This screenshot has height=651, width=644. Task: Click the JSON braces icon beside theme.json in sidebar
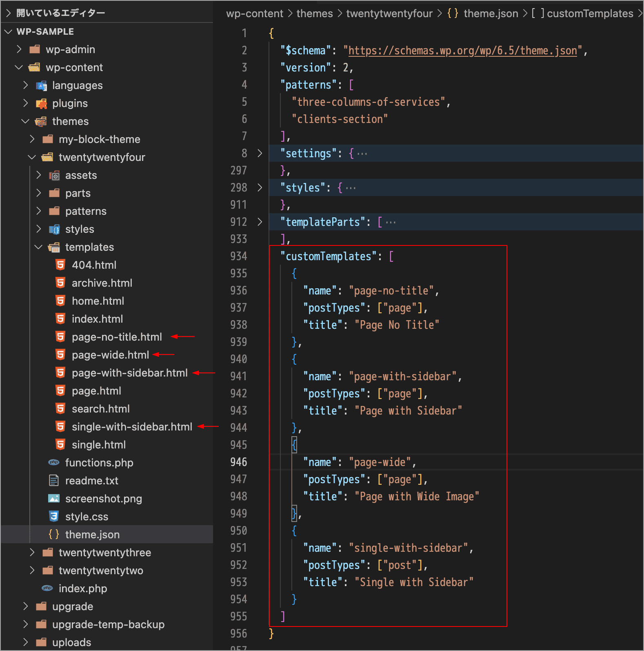[54, 535]
